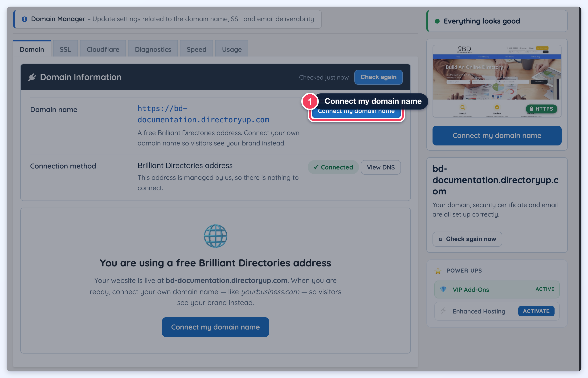Viewport: 588px width, 378px height.
Task: Click the VIP Add-Ons row
Action: tap(497, 290)
